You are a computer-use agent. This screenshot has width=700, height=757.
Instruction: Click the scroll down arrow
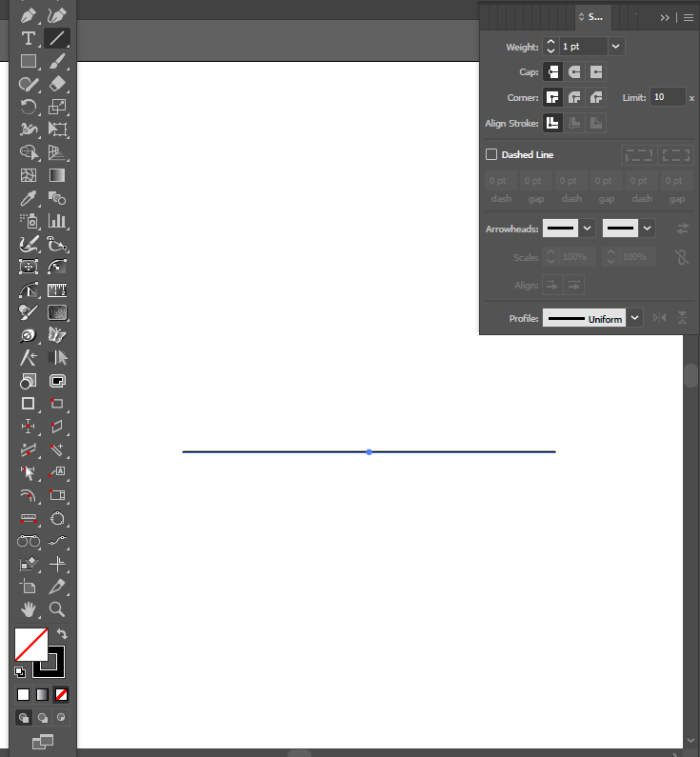[x=691, y=740]
